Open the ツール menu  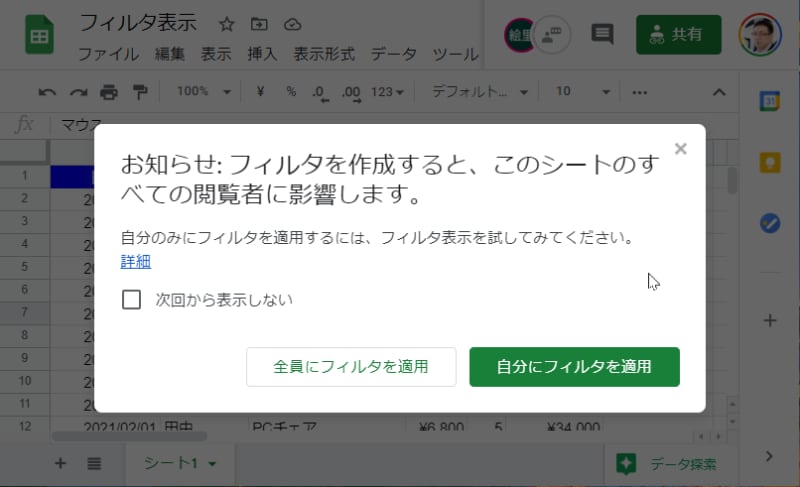pos(455,54)
